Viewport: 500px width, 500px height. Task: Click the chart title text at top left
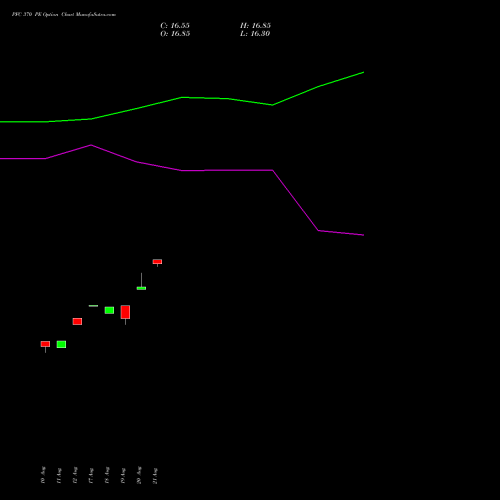(x=64, y=15)
